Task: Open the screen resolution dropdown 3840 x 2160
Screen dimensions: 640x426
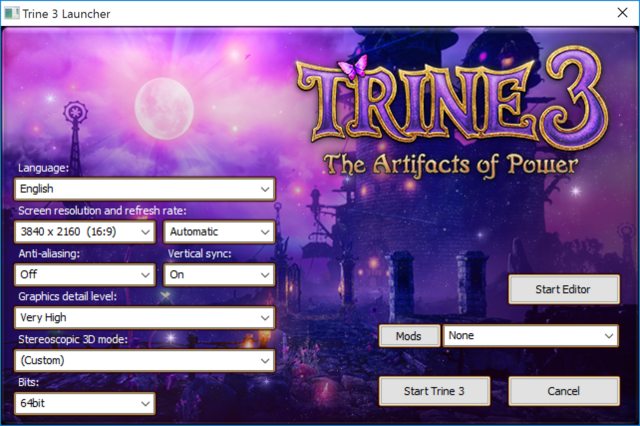Action: pyautogui.click(x=85, y=232)
